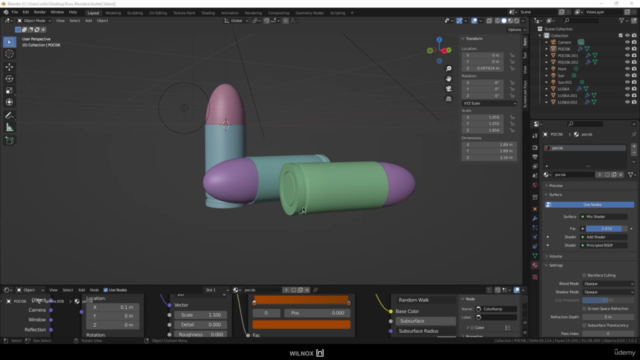
Task: Activate the Select Box tool
Action: click(9, 42)
